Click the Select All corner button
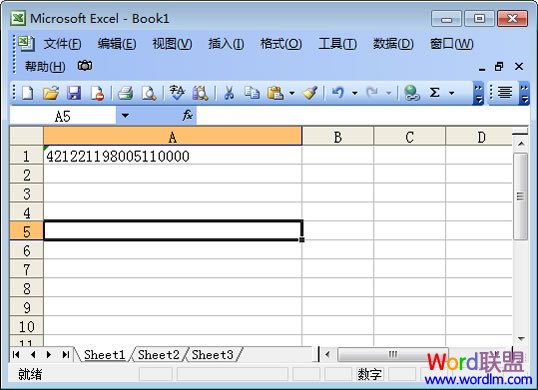Screen dimensions: 538x390 [x=26, y=136]
